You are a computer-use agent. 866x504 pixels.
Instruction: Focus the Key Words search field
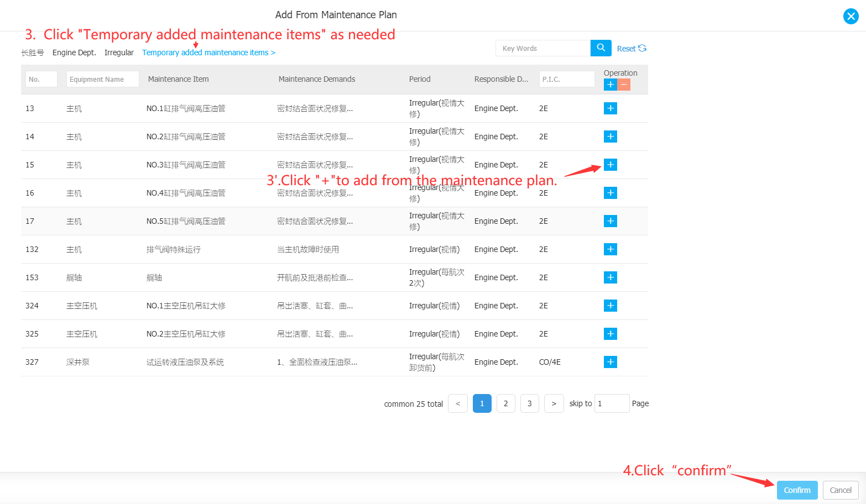[543, 48]
